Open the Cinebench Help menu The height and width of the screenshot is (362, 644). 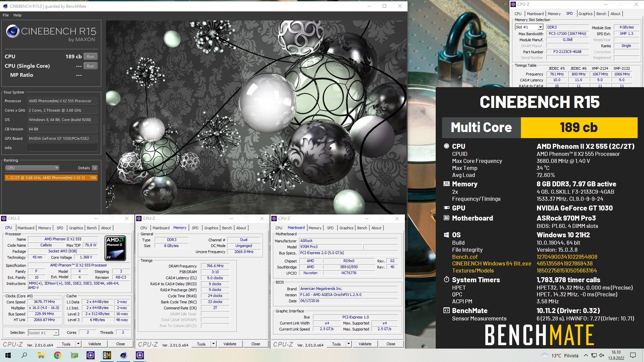17,15
